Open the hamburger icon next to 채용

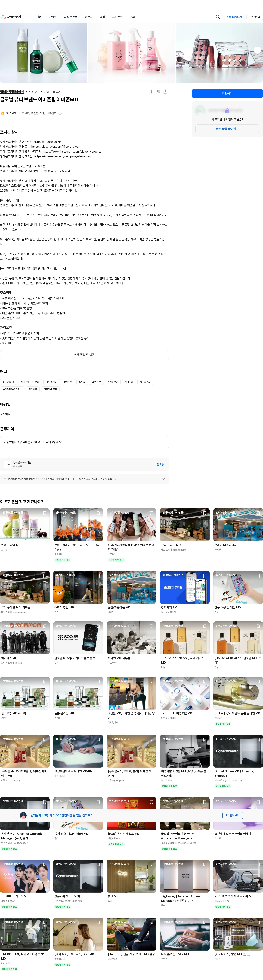tap(34, 17)
